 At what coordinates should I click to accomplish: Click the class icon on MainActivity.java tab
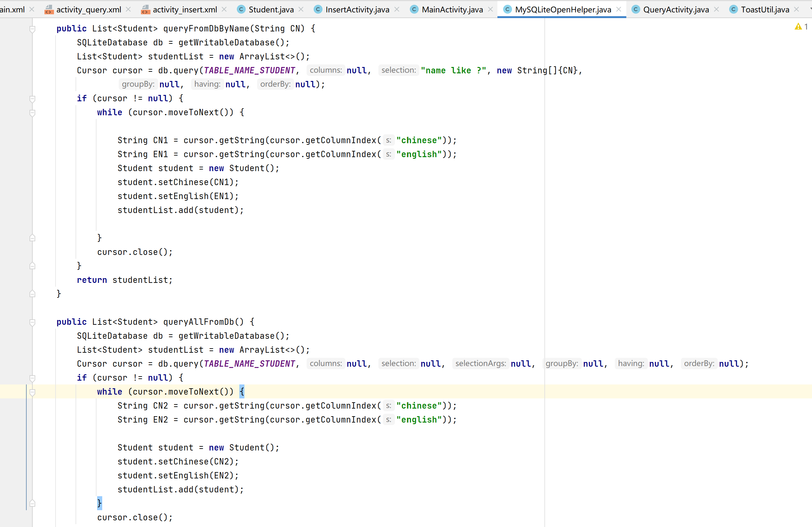(x=414, y=10)
